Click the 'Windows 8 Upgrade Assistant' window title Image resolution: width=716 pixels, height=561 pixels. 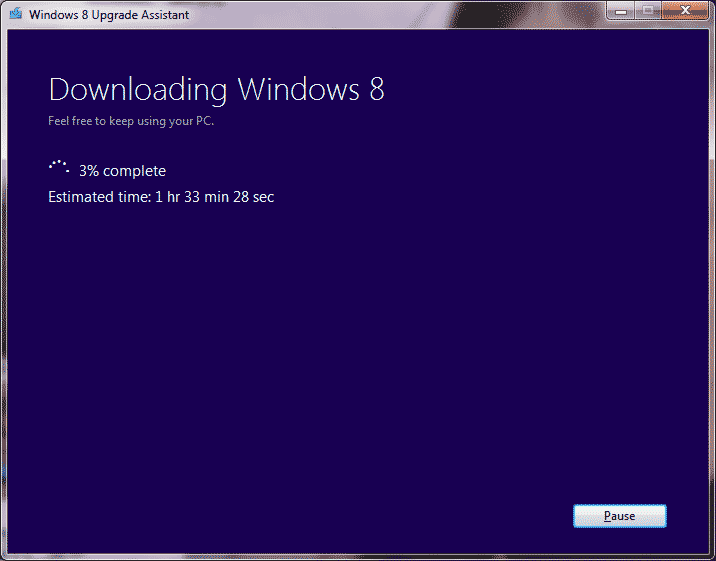(109, 15)
